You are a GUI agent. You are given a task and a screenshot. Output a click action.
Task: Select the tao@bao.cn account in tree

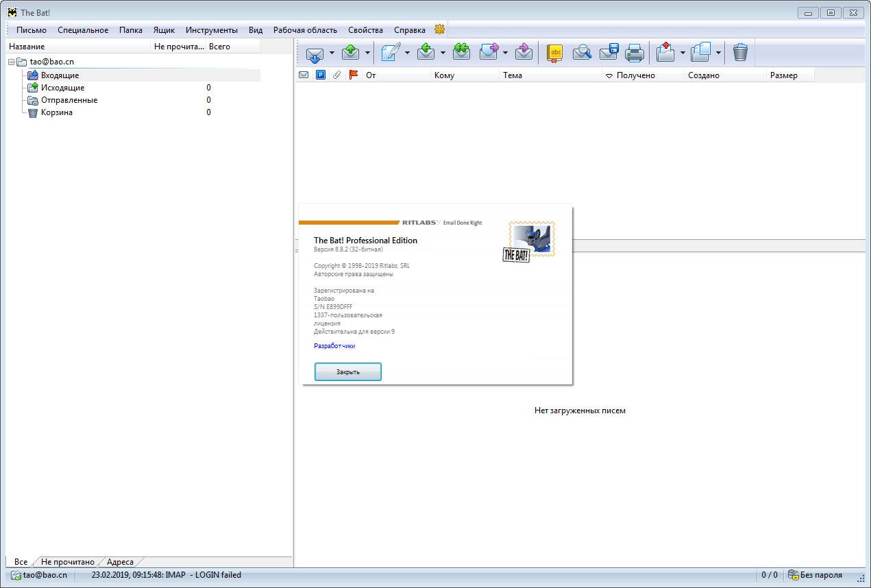coord(52,62)
